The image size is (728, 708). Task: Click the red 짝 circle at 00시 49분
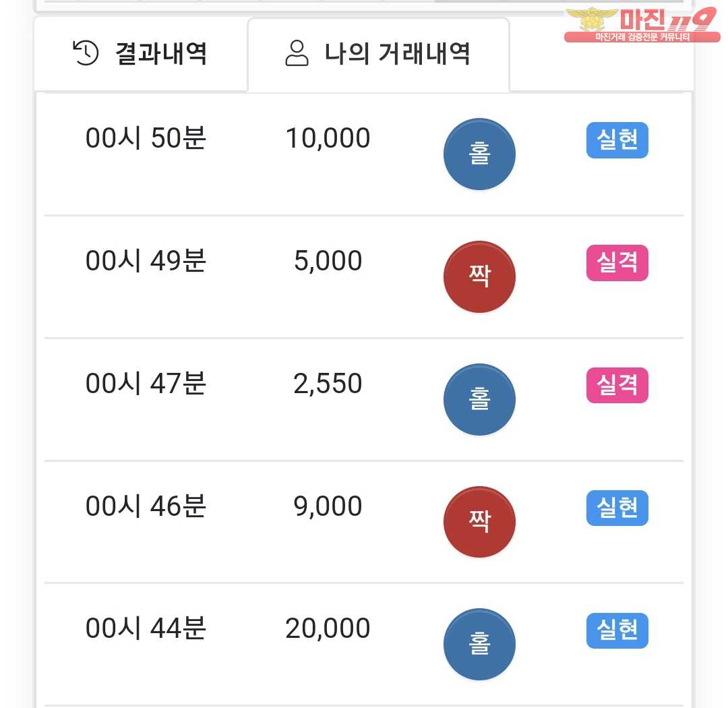tap(479, 277)
